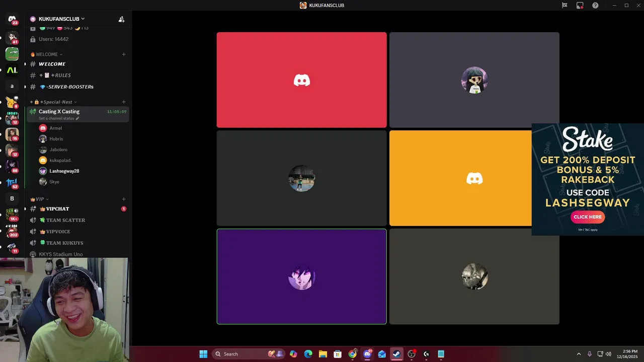644x362 pixels.
Task: Collapse the VIP category
Action: tap(39, 199)
